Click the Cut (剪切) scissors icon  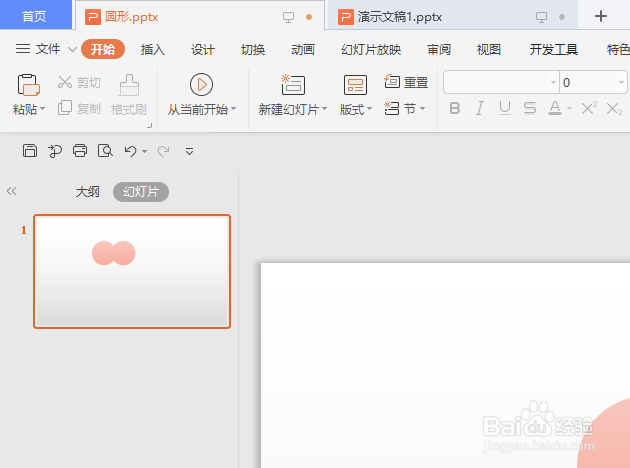[65, 82]
